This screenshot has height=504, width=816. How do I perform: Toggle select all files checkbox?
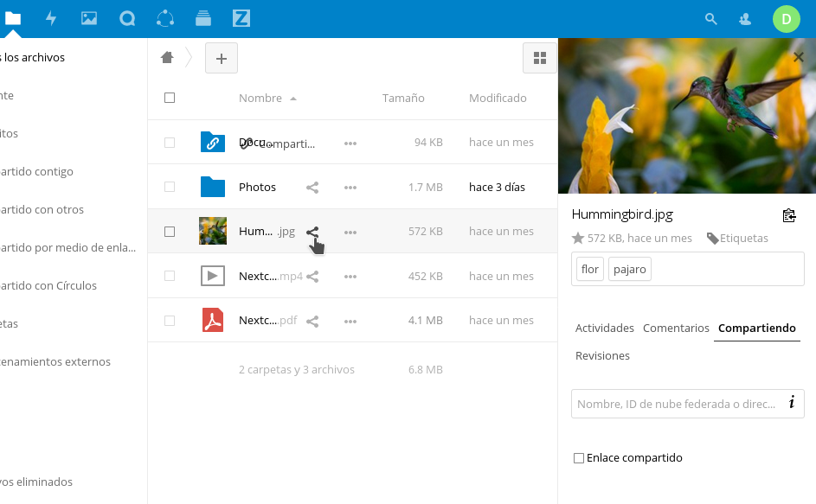(170, 98)
